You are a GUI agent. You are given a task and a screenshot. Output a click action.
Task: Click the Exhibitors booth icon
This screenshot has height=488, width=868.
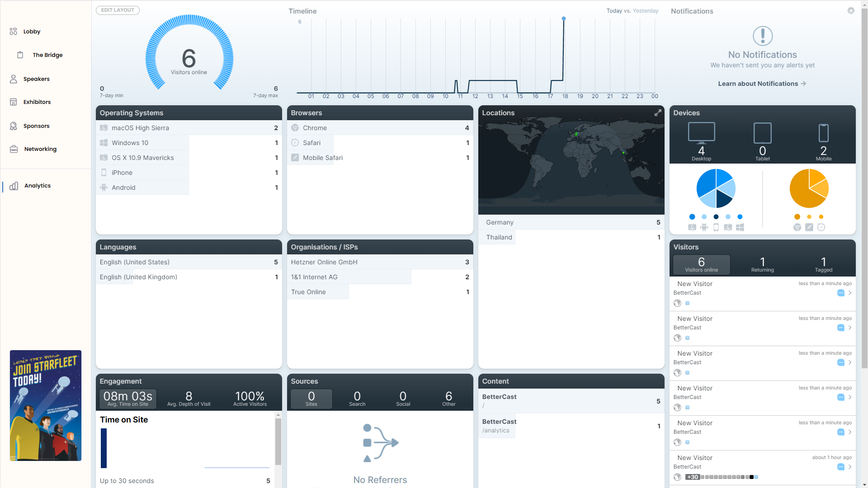14,102
